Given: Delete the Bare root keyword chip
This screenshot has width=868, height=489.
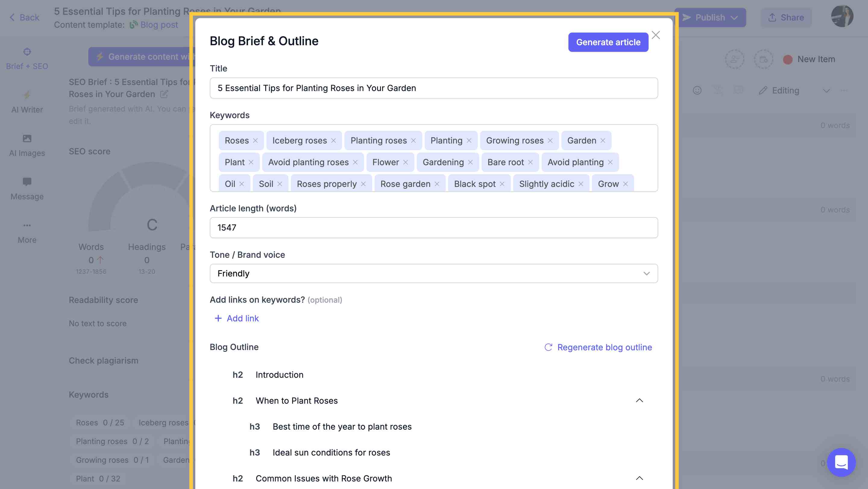Looking at the screenshot, I should click(x=530, y=162).
